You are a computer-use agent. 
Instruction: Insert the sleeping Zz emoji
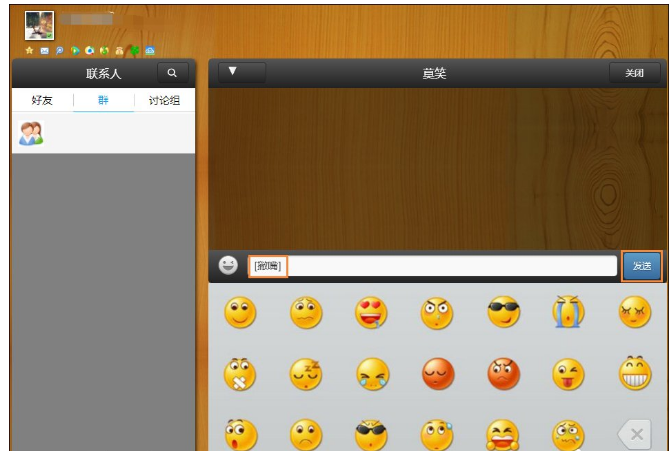[x=306, y=374]
